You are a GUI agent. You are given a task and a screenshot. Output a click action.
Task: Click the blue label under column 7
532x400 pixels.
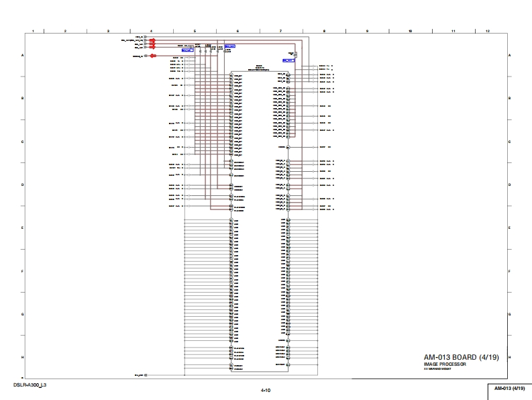pyautogui.click(x=288, y=60)
